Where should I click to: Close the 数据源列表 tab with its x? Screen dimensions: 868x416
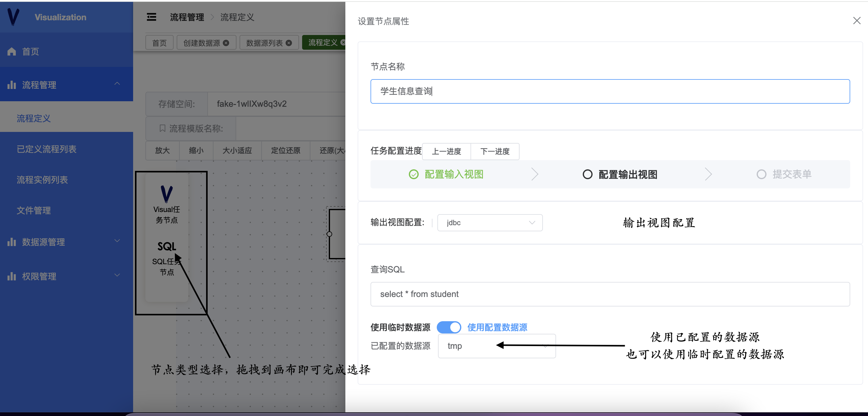pyautogui.click(x=289, y=43)
